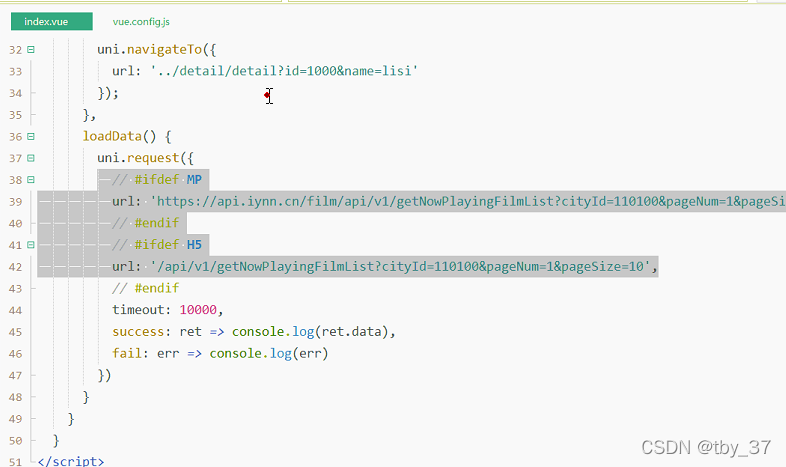Click the 'request' method on line 37
Image resolution: width=786 pixels, height=467 pixels.
[x=153, y=158]
